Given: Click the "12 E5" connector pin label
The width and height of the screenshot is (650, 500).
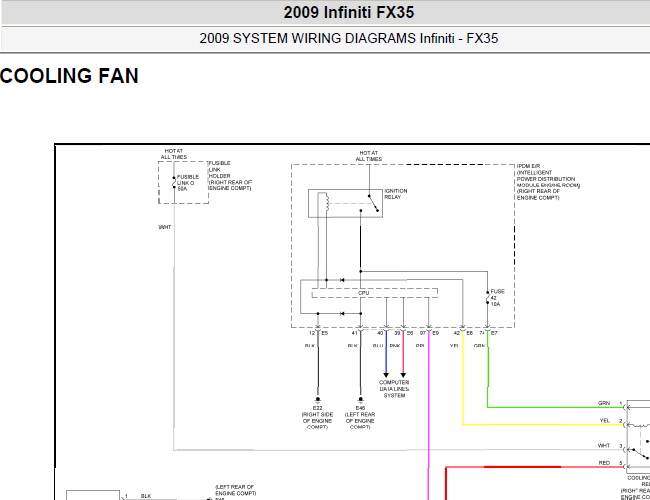Looking at the screenshot, I should tap(318, 333).
